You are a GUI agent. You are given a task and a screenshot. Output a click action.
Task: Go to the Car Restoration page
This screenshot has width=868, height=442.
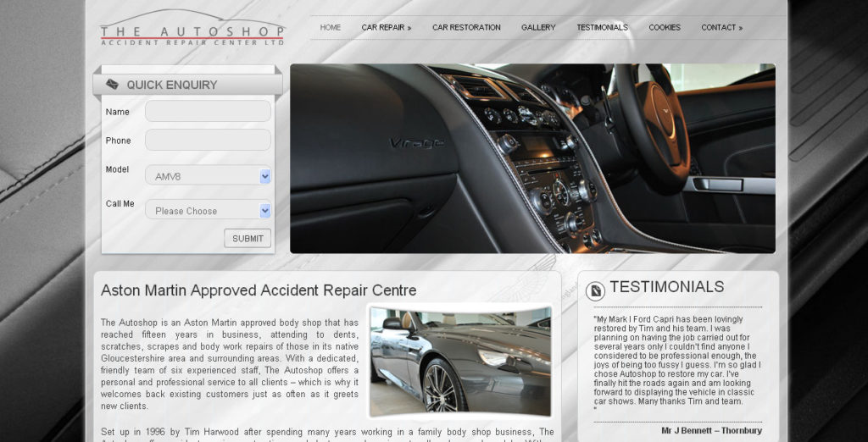coord(466,28)
